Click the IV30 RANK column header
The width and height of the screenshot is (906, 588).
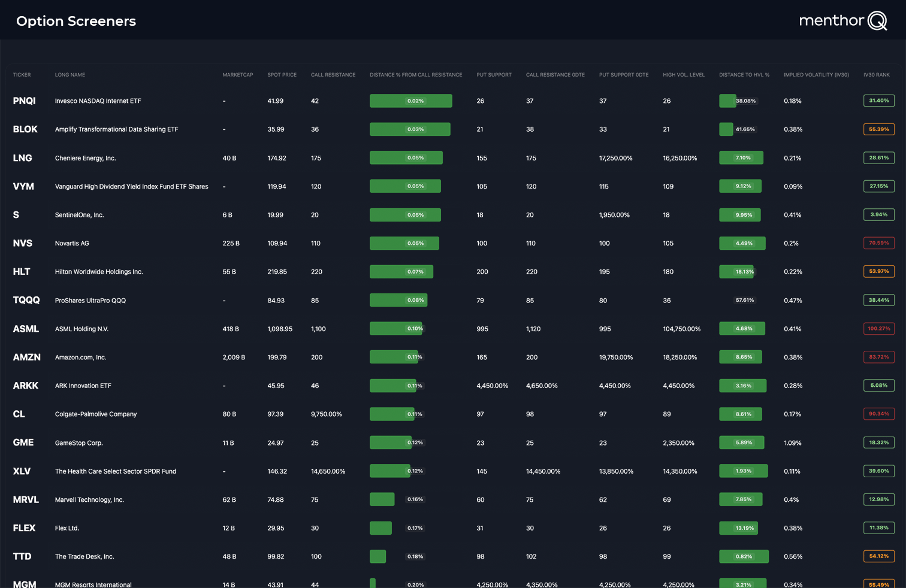click(877, 75)
